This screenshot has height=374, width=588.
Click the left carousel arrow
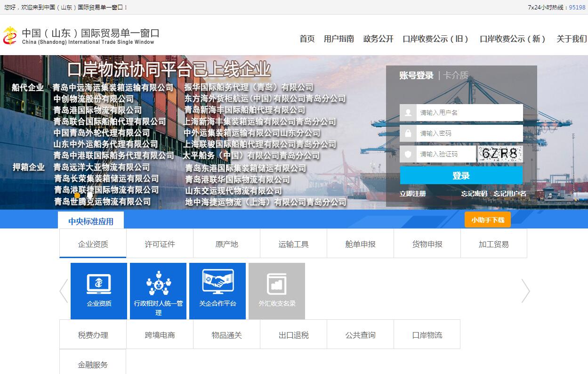click(64, 291)
